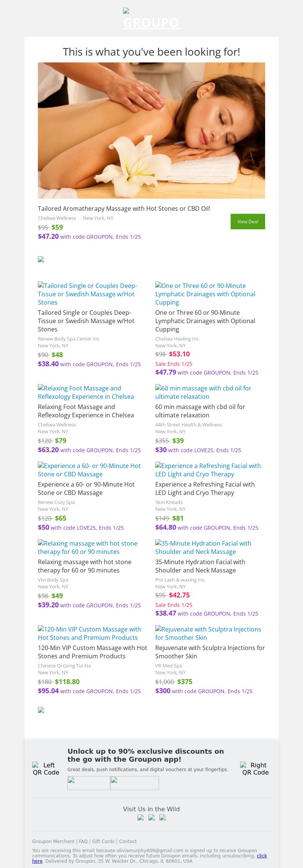The width and height of the screenshot is (303, 868).
Task: Go to Gift Cards footer link
Action: [x=103, y=841]
